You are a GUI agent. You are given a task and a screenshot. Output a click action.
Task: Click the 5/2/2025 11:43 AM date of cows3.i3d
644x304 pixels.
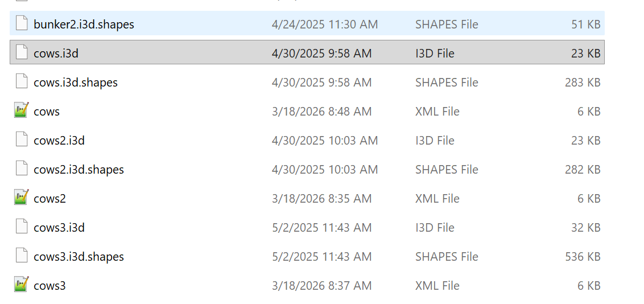tap(321, 228)
